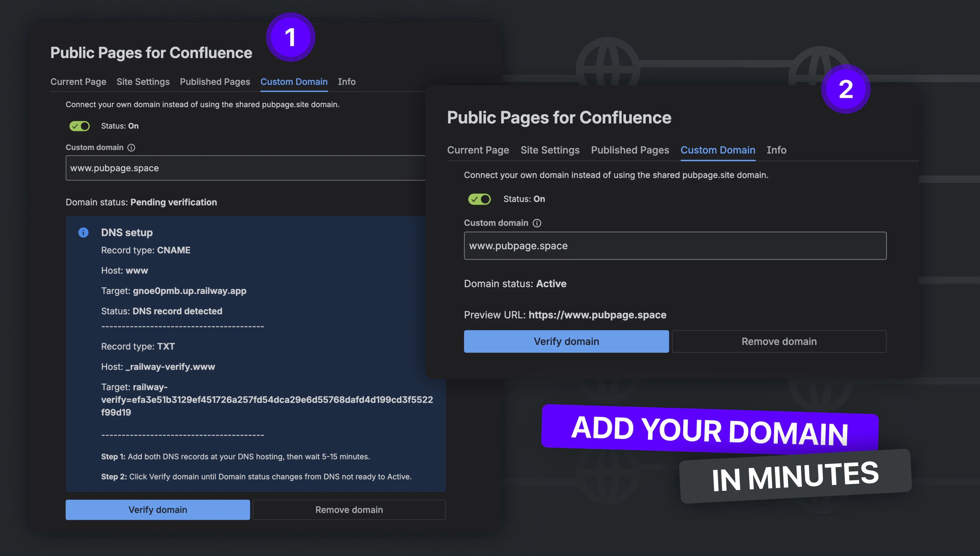This screenshot has width=980, height=556.
Task: Open the Info tab in the second panel
Action: (x=776, y=150)
